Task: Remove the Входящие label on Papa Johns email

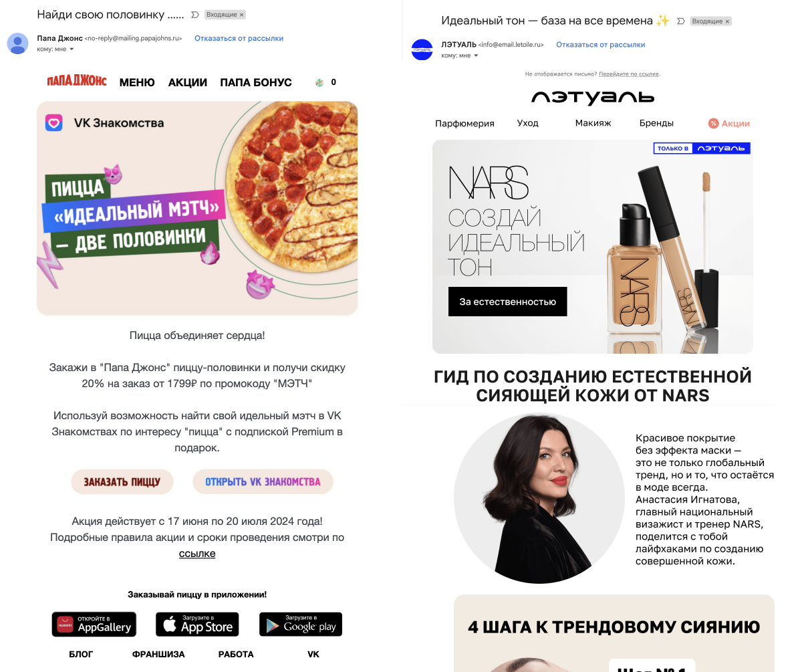Action: (x=241, y=14)
